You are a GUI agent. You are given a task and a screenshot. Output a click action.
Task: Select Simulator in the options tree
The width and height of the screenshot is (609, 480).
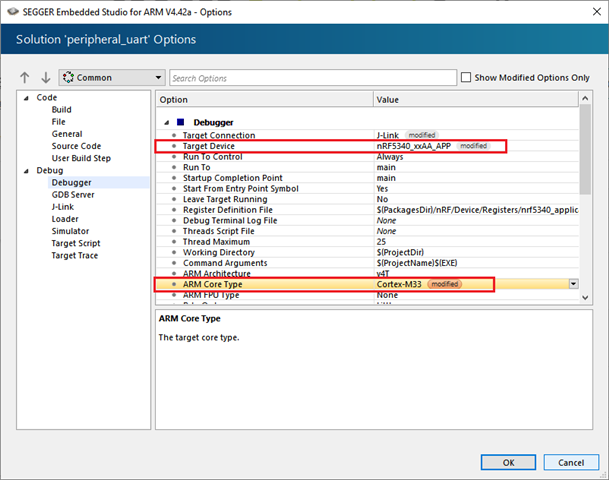click(70, 231)
